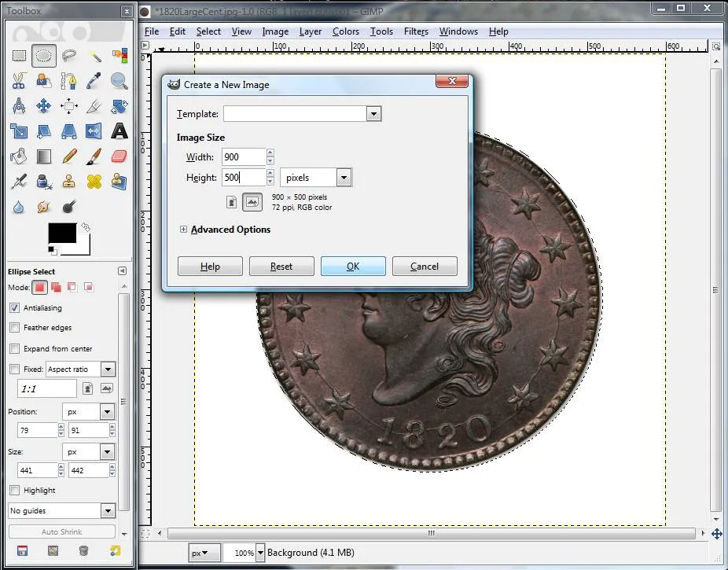Choose Intersect with selection mode
This screenshot has height=570, width=728.
point(89,287)
